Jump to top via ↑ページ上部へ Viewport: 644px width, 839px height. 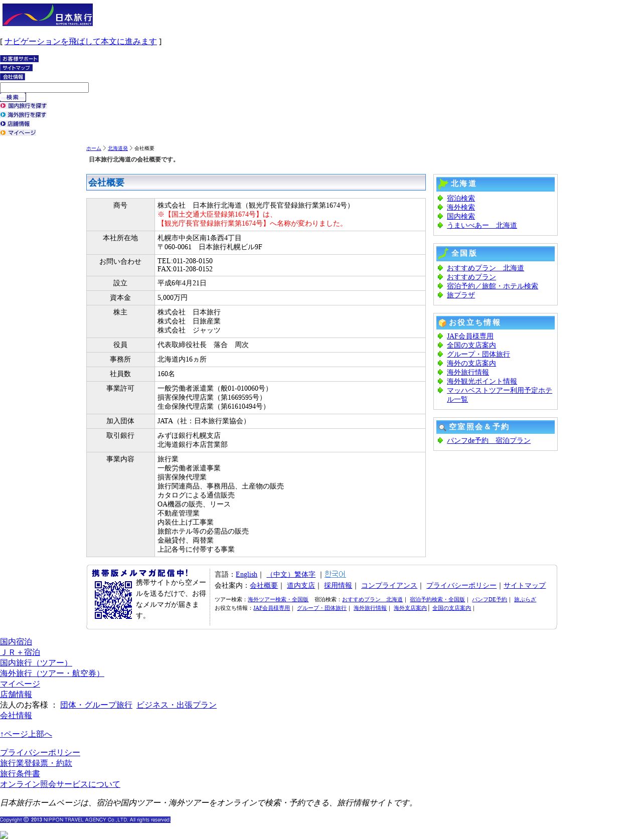(x=26, y=734)
